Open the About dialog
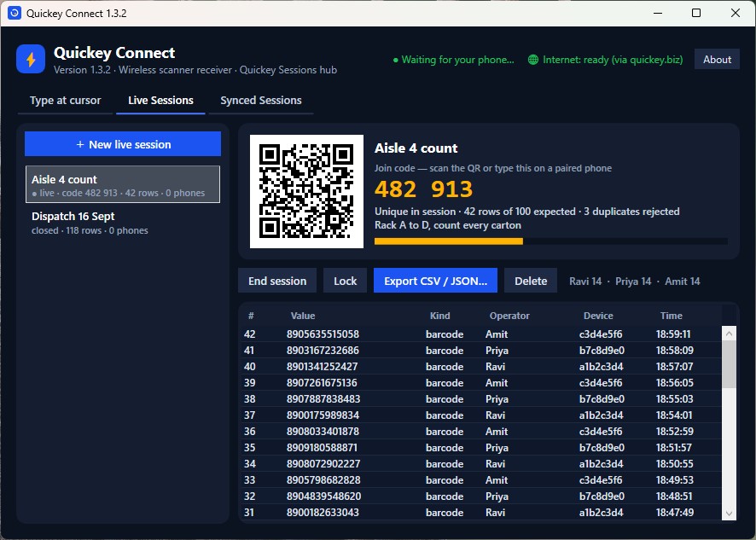The height and width of the screenshot is (540, 756). click(x=717, y=60)
